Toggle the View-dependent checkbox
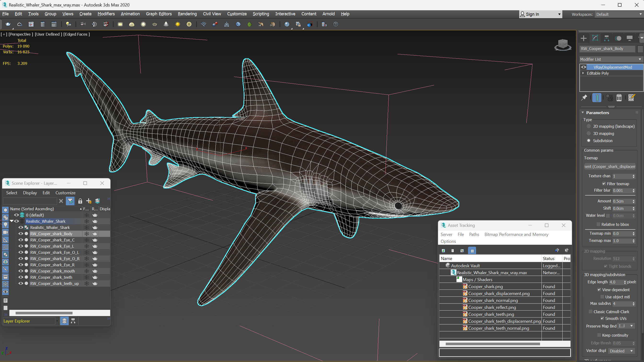 pos(599,290)
